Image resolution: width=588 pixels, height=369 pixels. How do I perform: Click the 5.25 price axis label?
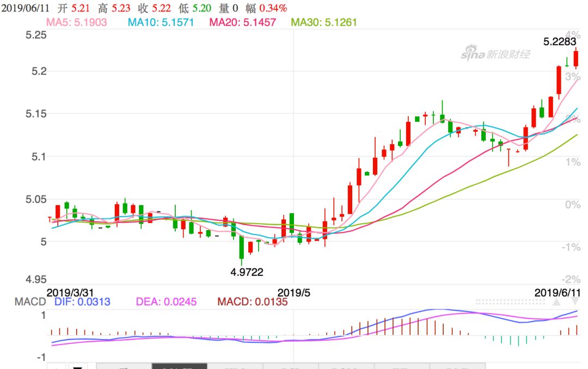click(36, 35)
